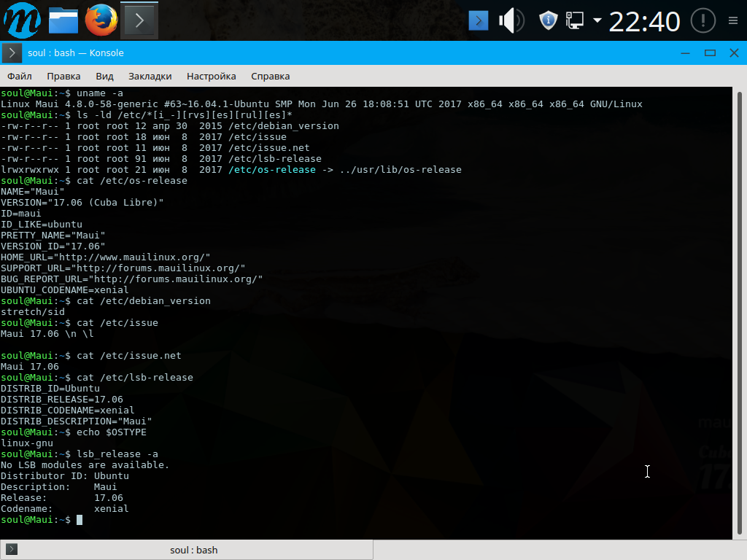The image size is (747, 560).
Task: Click the 'lsb_release -a' command text
Action: [117, 454]
